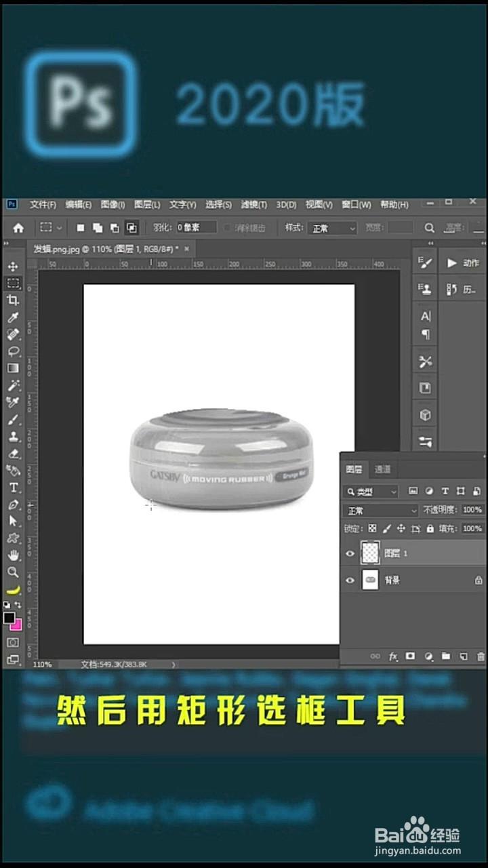
Task: Open the 不透明度 opacity value dropdown
Action: [x=472, y=510]
